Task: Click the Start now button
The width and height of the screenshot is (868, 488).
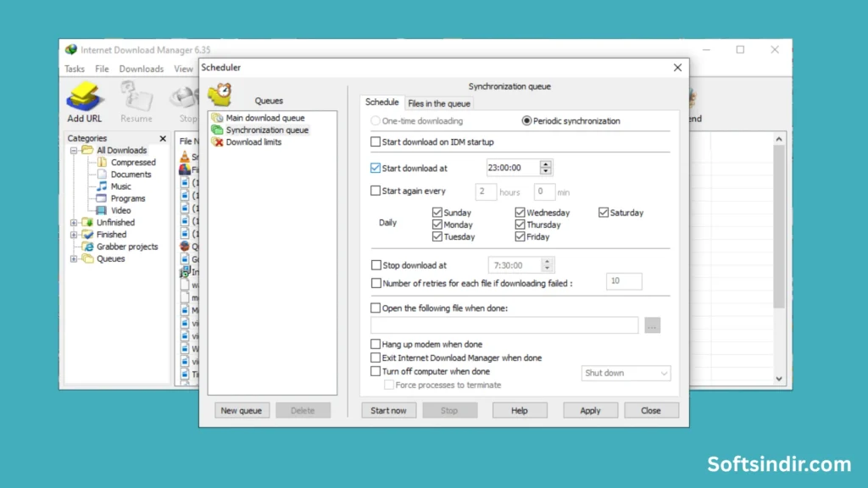Action: pos(388,410)
